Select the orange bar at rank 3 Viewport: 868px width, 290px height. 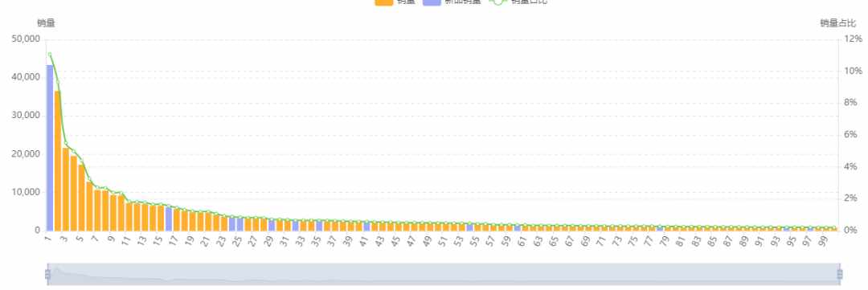(x=65, y=189)
